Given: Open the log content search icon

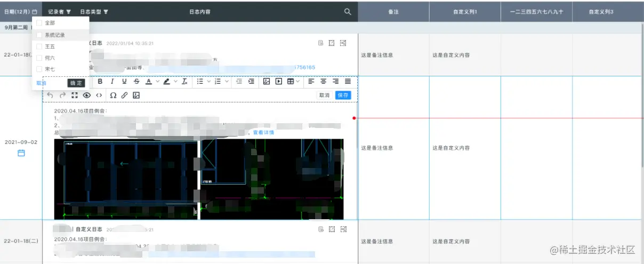Looking at the screenshot, I should click(348, 12).
